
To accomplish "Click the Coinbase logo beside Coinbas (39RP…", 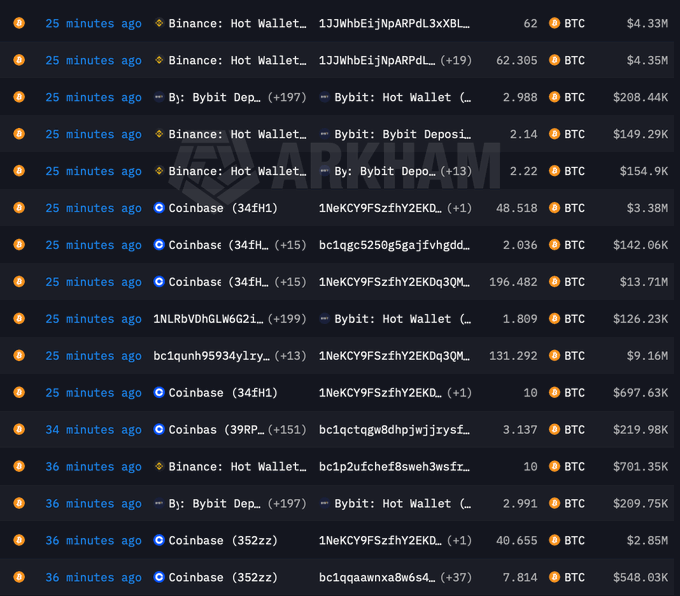I will pos(159,429).
